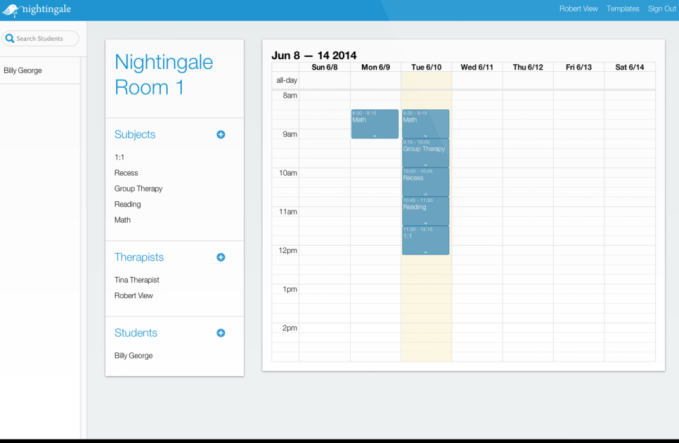Screen dimensions: 679x443
Task: Open Robert View in top navigation
Action: 578,9
